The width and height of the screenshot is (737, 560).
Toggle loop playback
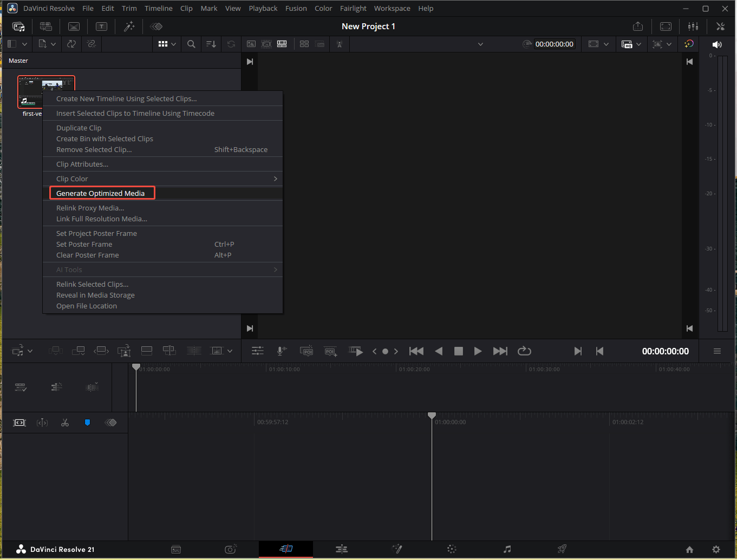coord(524,351)
